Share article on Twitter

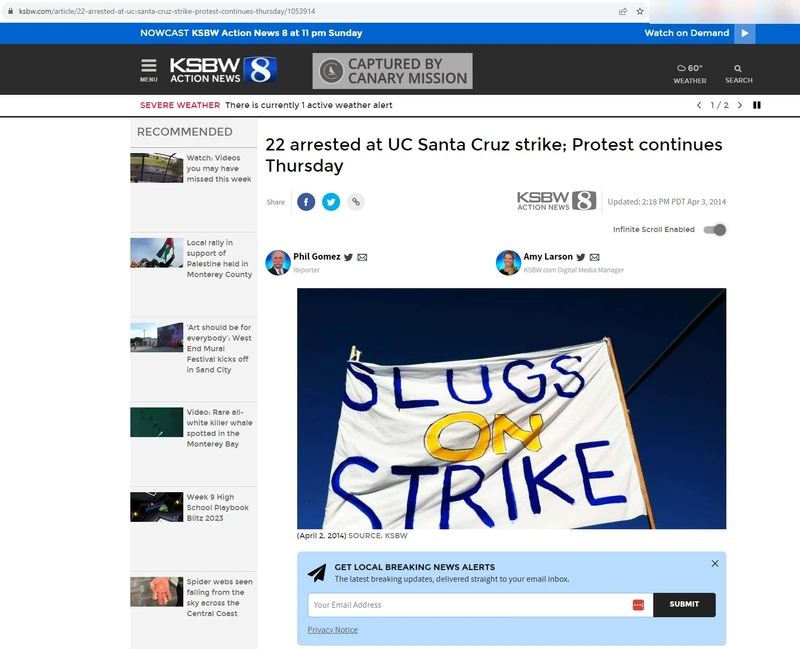[x=331, y=202]
